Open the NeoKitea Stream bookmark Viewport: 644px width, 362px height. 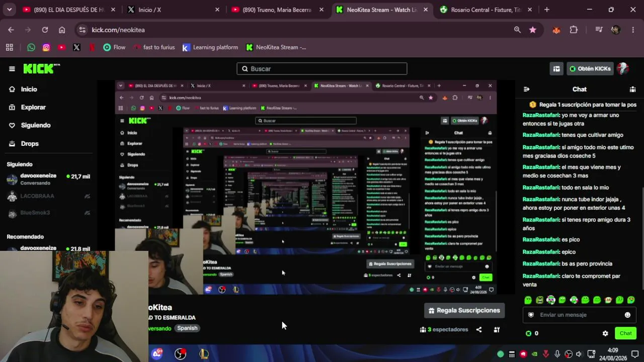click(x=276, y=47)
